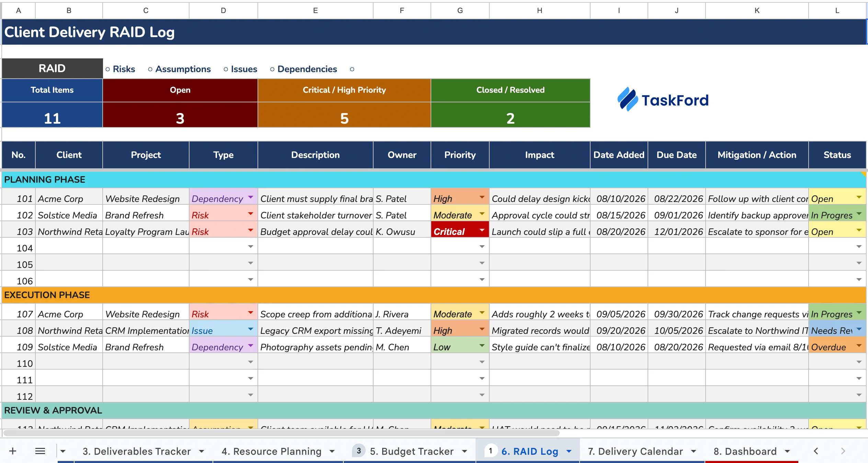The width and height of the screenshot is (868, 463).
Task: Open comment badge on RAID Log tab
Action: (x=490, y=451)
